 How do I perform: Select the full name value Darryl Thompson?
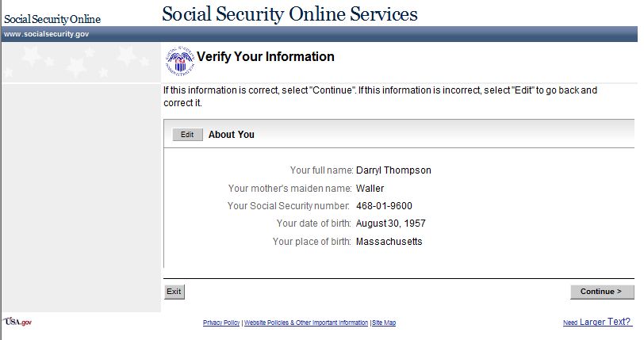click(393, 170)
